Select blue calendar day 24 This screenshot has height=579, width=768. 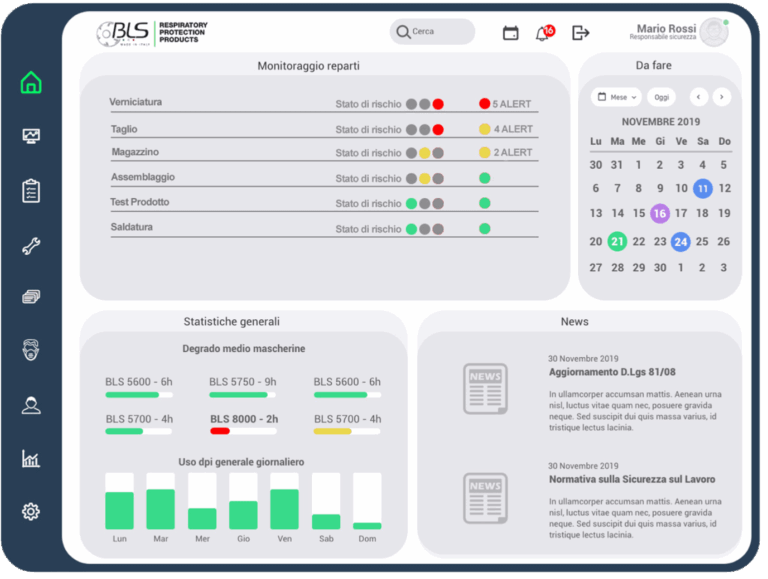click(x=680, y=241)
